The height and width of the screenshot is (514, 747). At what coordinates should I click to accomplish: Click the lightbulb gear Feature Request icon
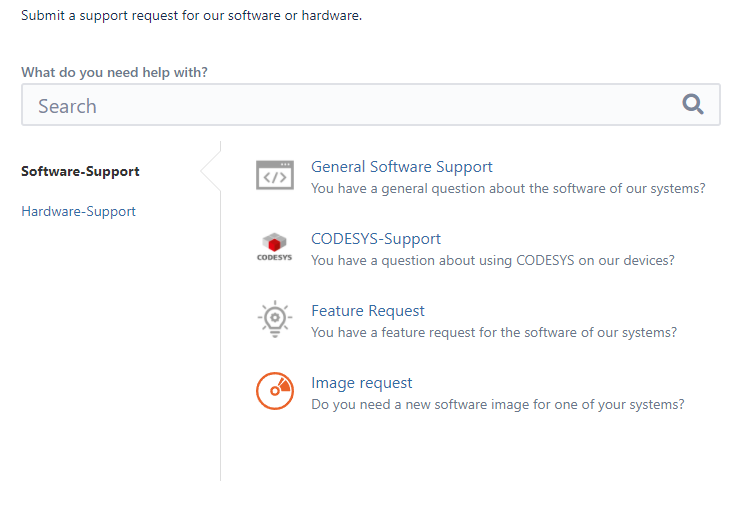275,319
